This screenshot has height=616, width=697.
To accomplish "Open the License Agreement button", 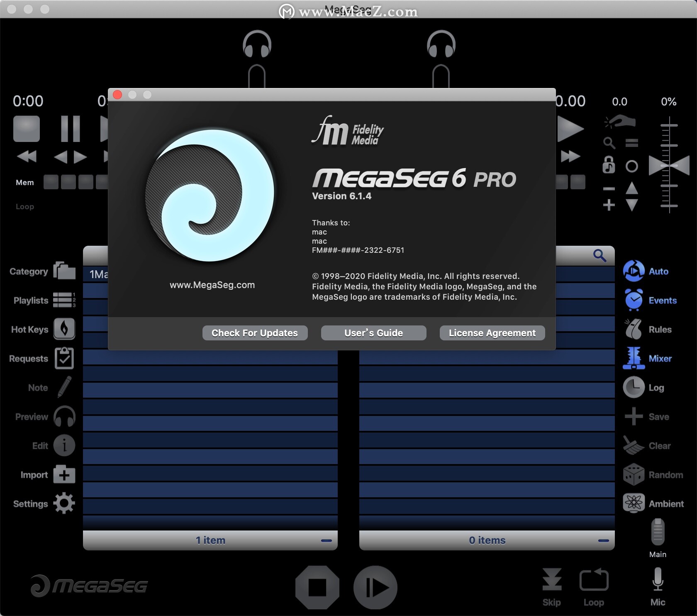I will [x=492, y=333].
